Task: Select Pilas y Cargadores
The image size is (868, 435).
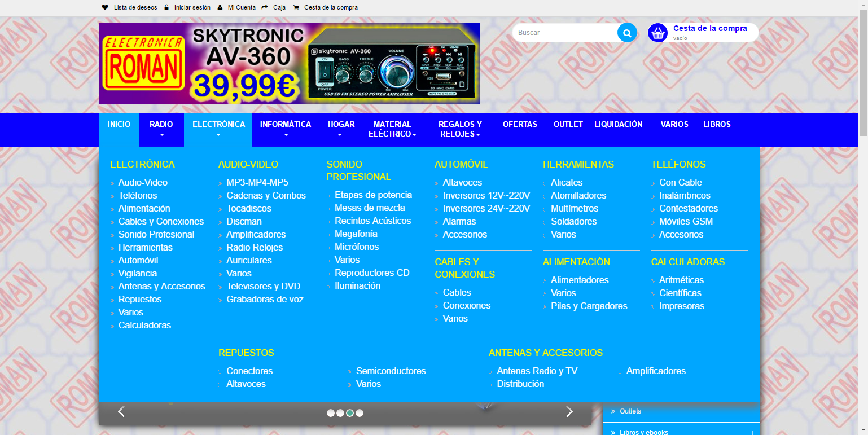Action: [x=589, y=306]
